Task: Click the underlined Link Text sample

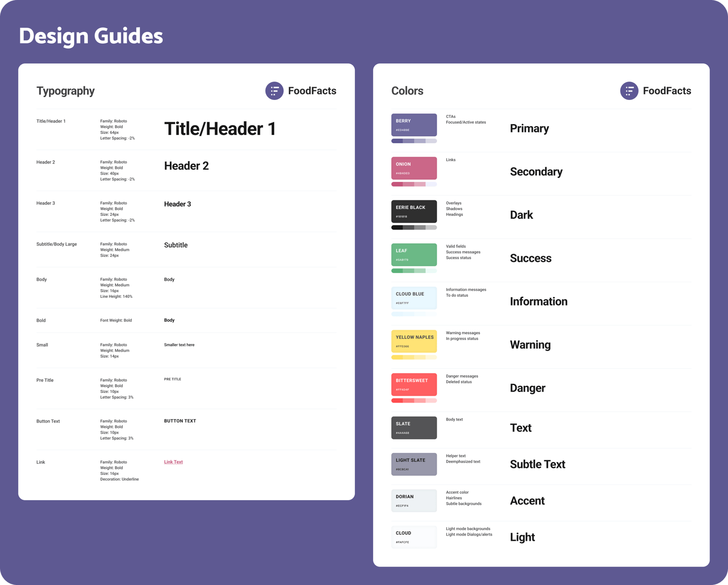Action: click(173, 462)
